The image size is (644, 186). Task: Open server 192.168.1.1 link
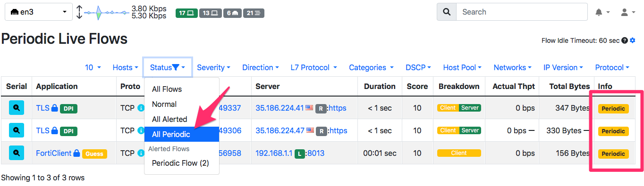(x=273, y=153)
